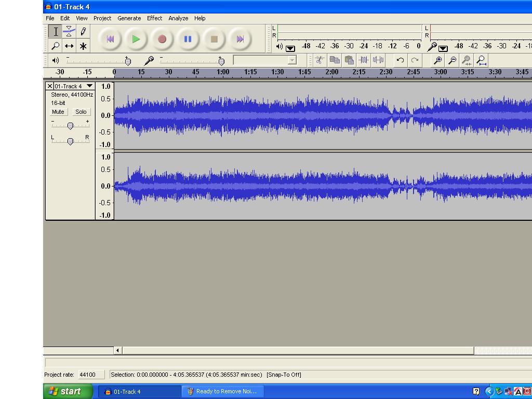Click the 2:30 mark on timeline ruler
The image size is (532, 399).
pyautogui.click(x=386, y=72)
